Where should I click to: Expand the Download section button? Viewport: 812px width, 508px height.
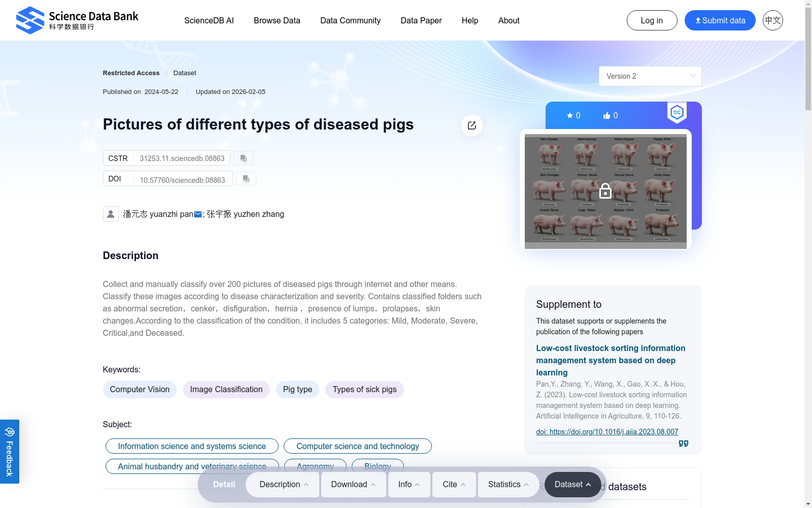point(353,485)
